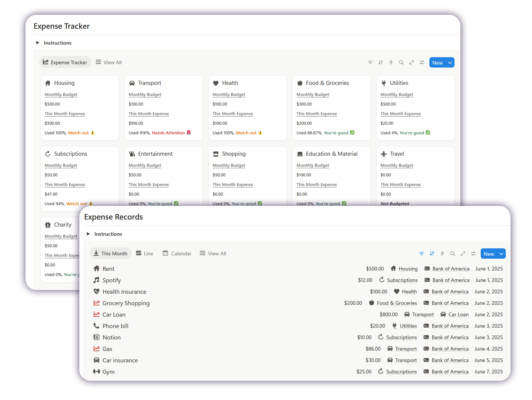This screenshot has height=400, width=532.
Task: Click New button in Expense Records
Action: pos(488,254)
